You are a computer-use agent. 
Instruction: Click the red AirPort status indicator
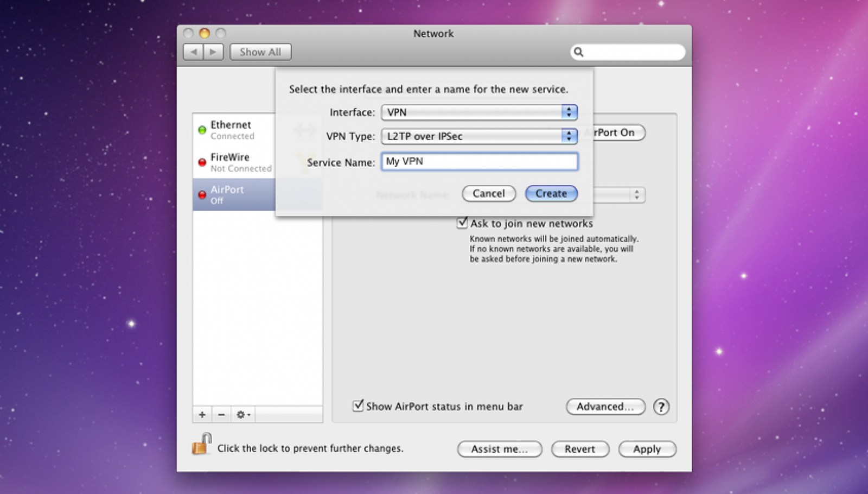(202, 194)
